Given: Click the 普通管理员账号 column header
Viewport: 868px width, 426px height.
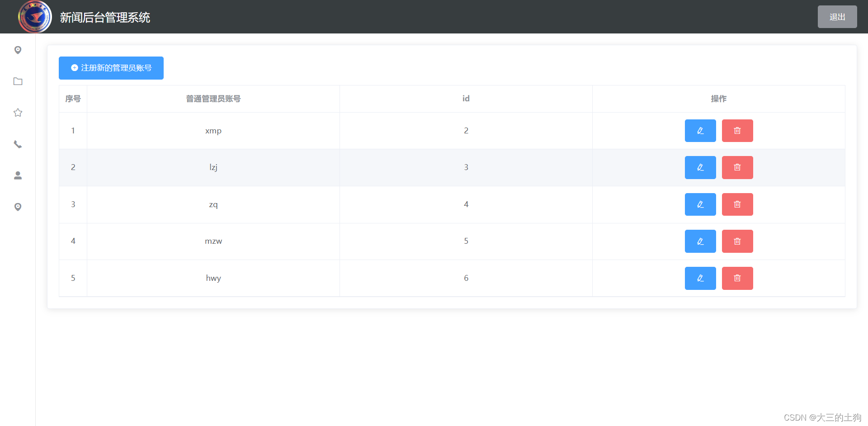Looking at the screenshot, I should (213, 99).
